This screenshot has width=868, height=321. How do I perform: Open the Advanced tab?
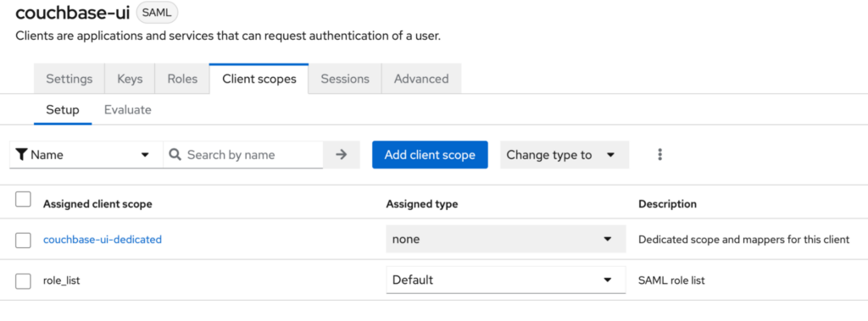pos(421,79)
